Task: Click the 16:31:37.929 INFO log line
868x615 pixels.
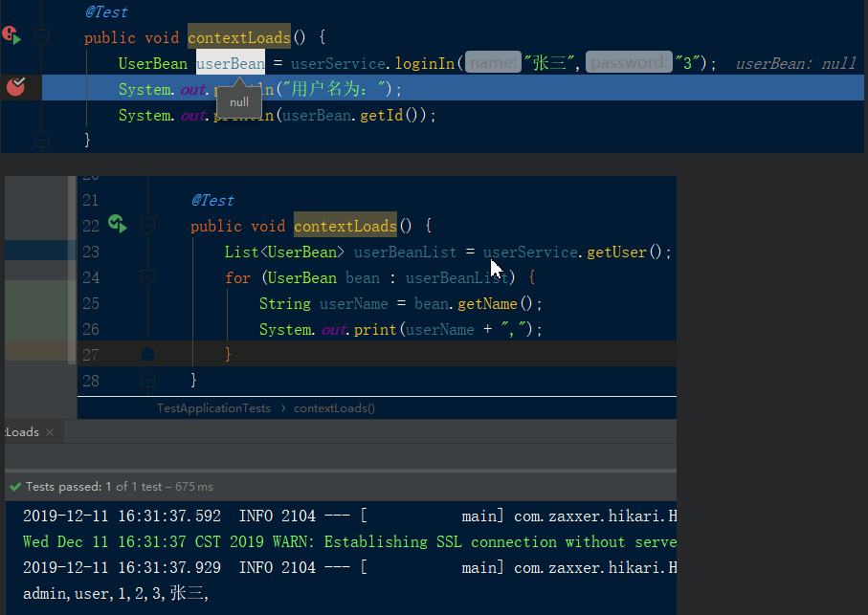Action: point(349,567)
